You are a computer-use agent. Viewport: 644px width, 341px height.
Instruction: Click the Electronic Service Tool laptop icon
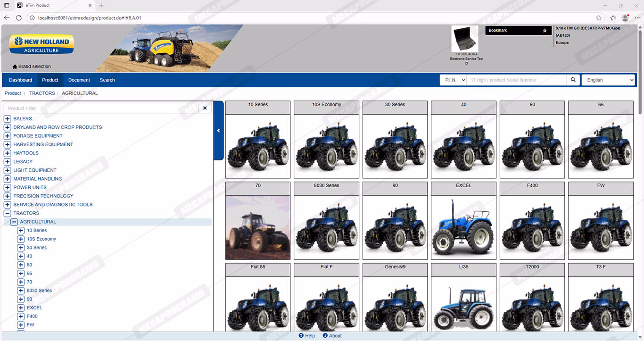(464, 39)
